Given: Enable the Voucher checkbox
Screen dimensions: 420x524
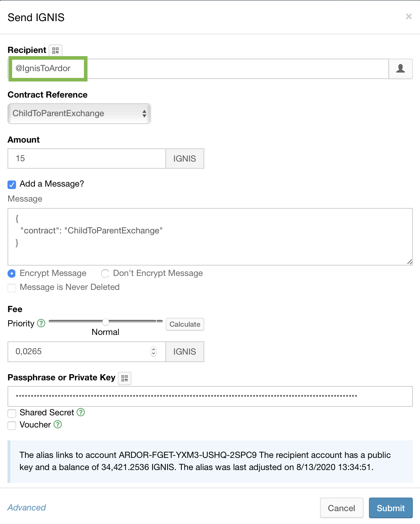Looking at the screenshot, I should pyautogui.click(x=12, y=425).
